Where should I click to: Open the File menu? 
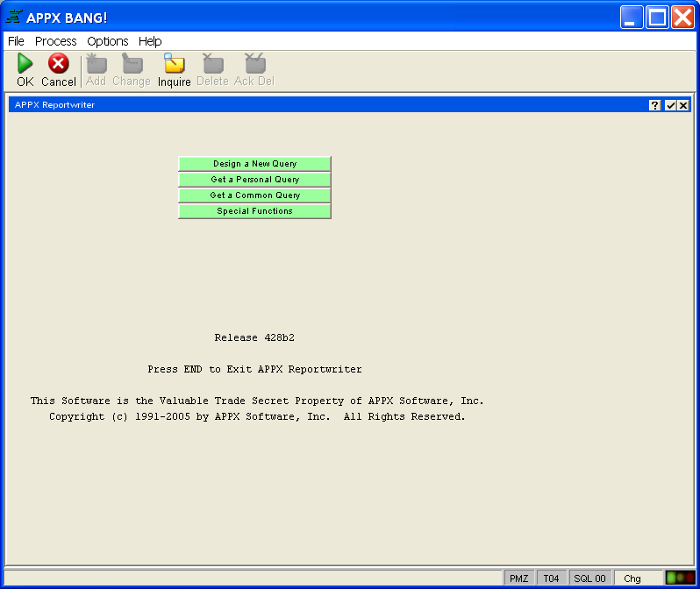(16, 41)
